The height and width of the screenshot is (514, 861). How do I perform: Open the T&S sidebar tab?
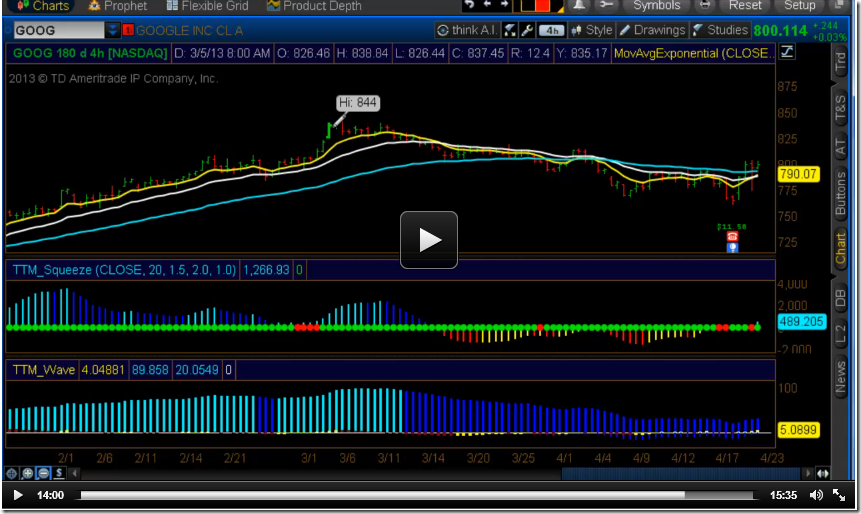[840, 107]
